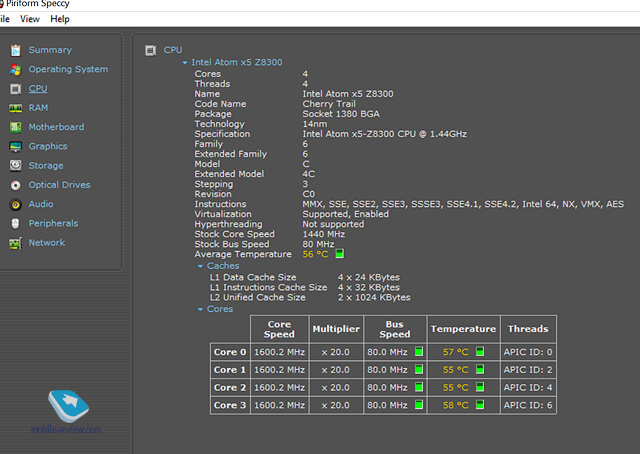640x454 pixels.
Task: Collapse the Cores section
Action: (200, 309)
